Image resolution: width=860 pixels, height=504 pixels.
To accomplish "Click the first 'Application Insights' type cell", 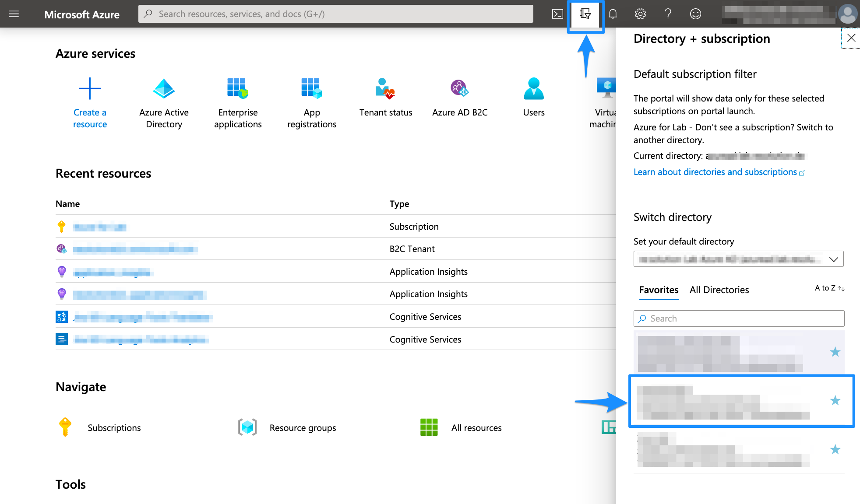I will [429, 272].
